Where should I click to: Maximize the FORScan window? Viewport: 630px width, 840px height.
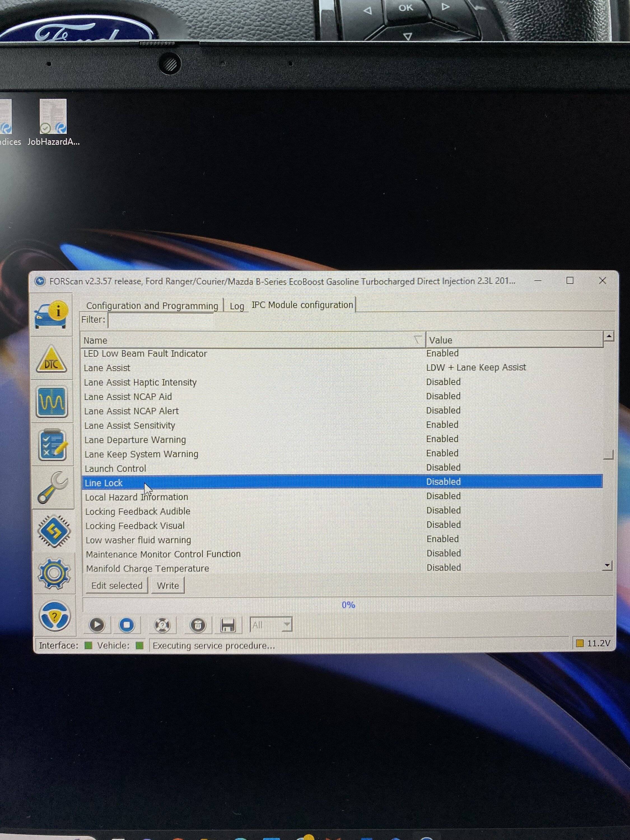point(570,281)
